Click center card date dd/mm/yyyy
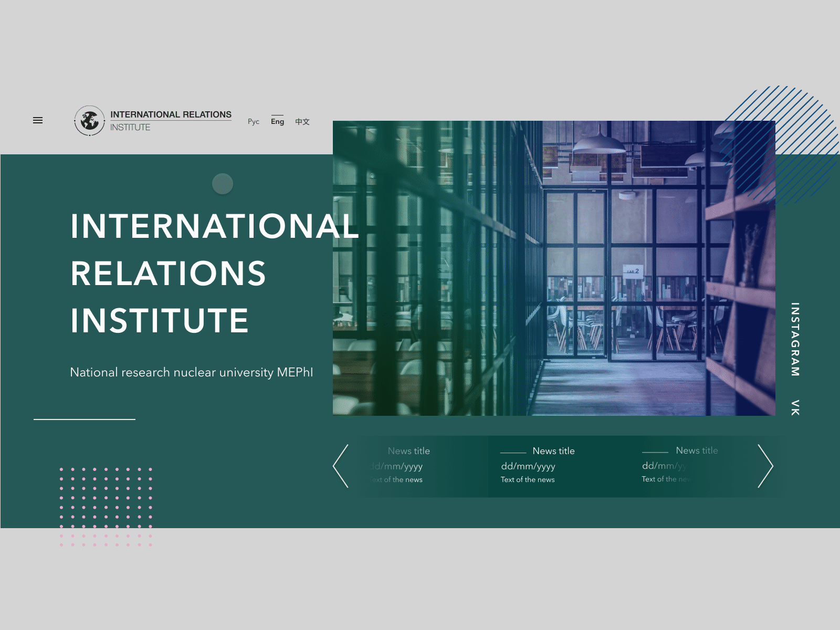840x630 pixels. 528,466
